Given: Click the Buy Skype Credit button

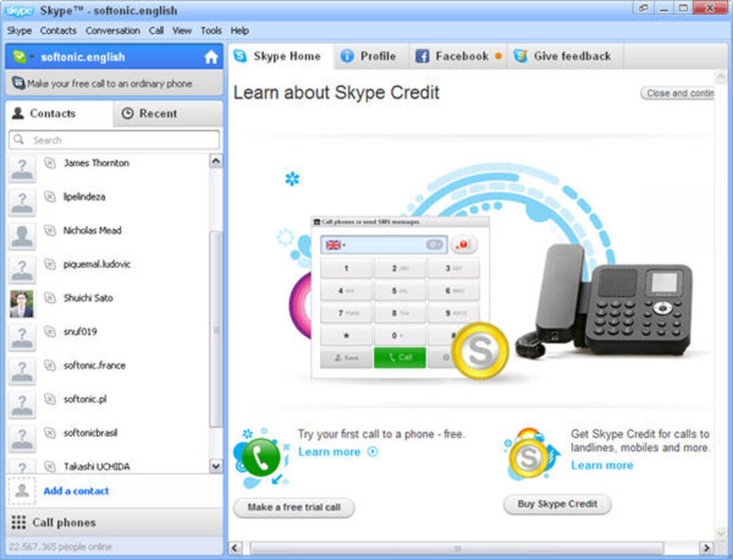Looking at the screenshot, I should (557, 505).
